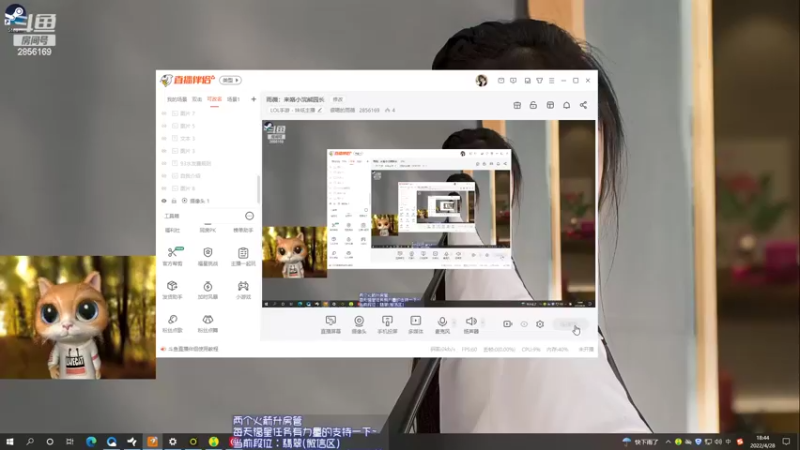Add the 直播屏幕 screen capture source
This screenshot has height=450, width=800.
(331, 324)
